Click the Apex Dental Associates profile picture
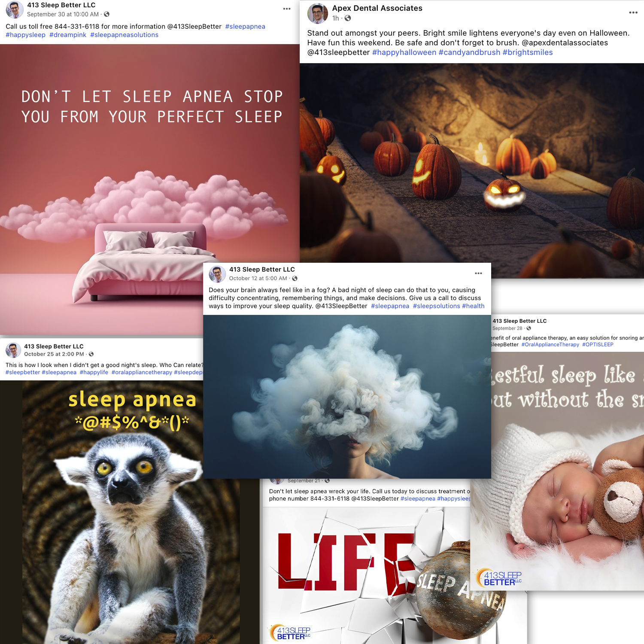The height and width of the screenshot is (644, 644). click(317, 13)
